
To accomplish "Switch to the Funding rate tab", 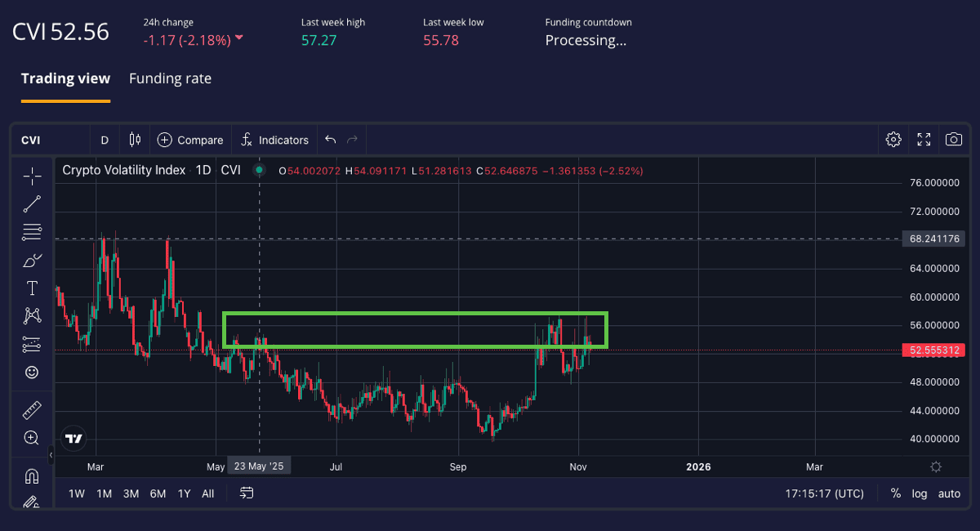I will [x=170, y=78].
